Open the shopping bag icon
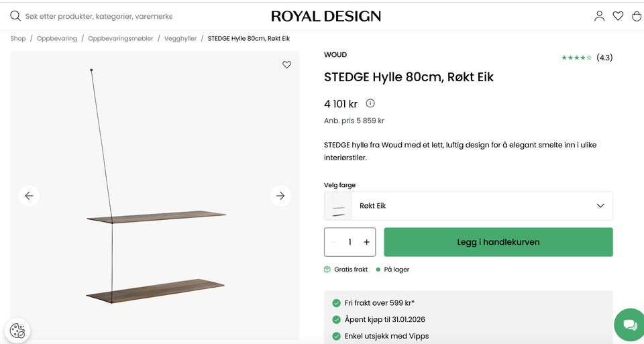Viewport: 644px width, 344px height. (x=637, y=16)
